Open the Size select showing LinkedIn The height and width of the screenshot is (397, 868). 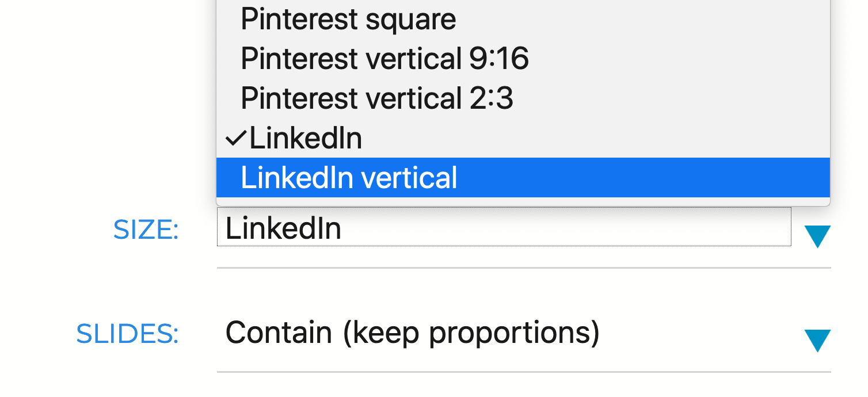(x=504, y=228)
